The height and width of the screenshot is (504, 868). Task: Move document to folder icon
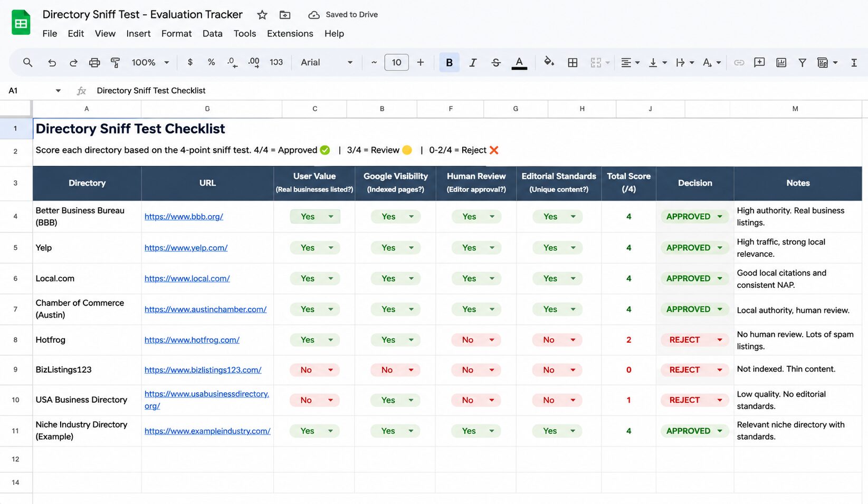[x=285, y=15]
